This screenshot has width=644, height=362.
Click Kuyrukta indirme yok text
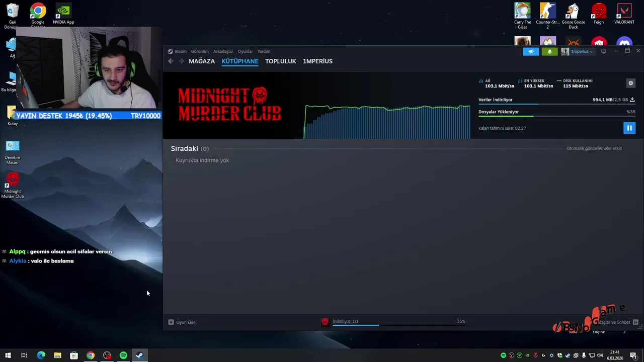pyautogui.click(x=202, y=160)
